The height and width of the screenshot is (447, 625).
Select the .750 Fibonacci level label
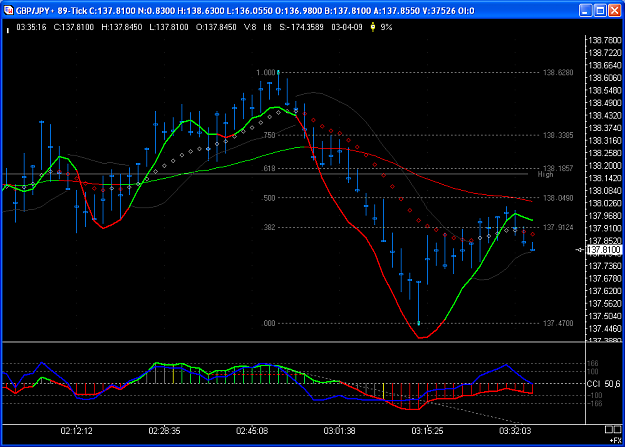coord(269,135)
